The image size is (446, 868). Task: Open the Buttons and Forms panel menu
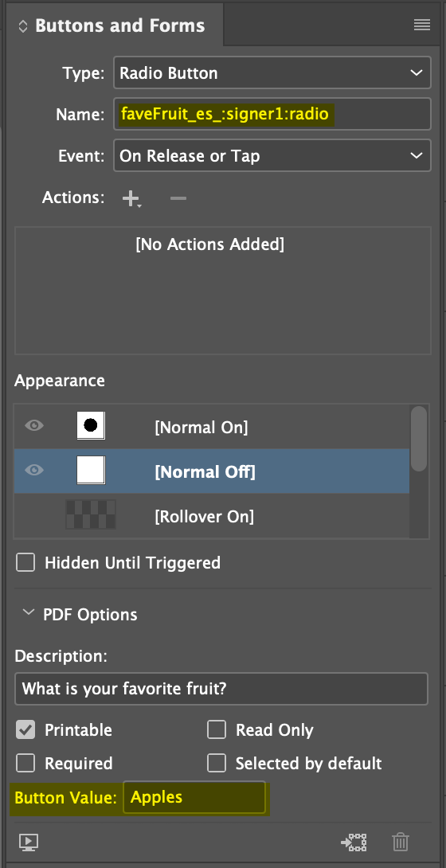click(421, 25)
